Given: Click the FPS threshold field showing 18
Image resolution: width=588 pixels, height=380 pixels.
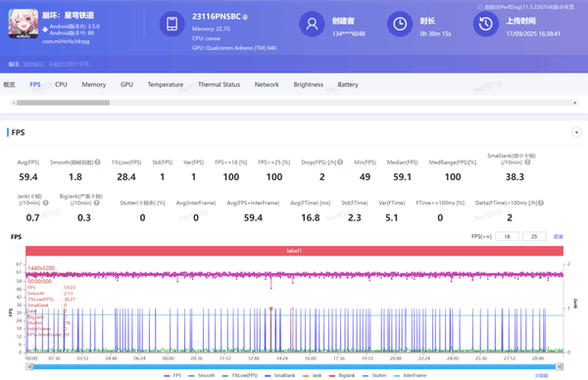Looking at the screenshot, I should pos(507,236).
